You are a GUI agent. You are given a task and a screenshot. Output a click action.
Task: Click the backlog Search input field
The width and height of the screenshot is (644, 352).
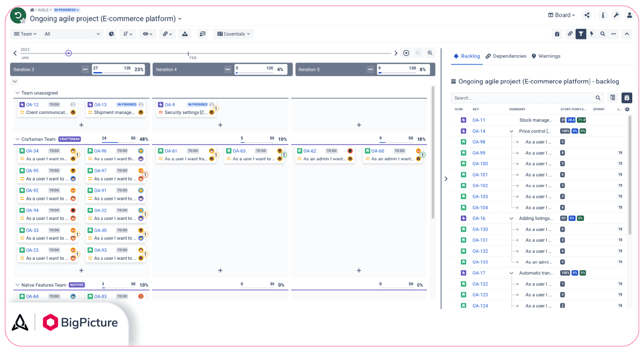click(x=524, y=98)
